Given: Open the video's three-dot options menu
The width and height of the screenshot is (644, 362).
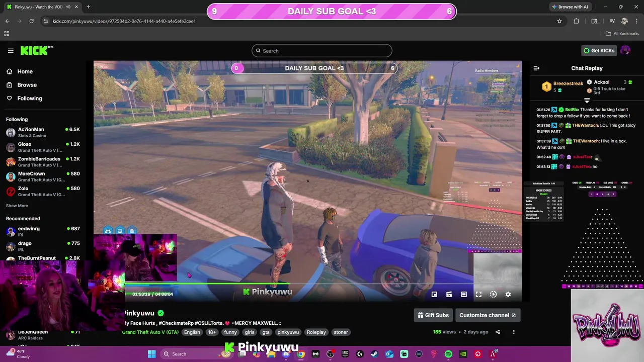Looking at the screenshot, I should (x=514, y=332).
